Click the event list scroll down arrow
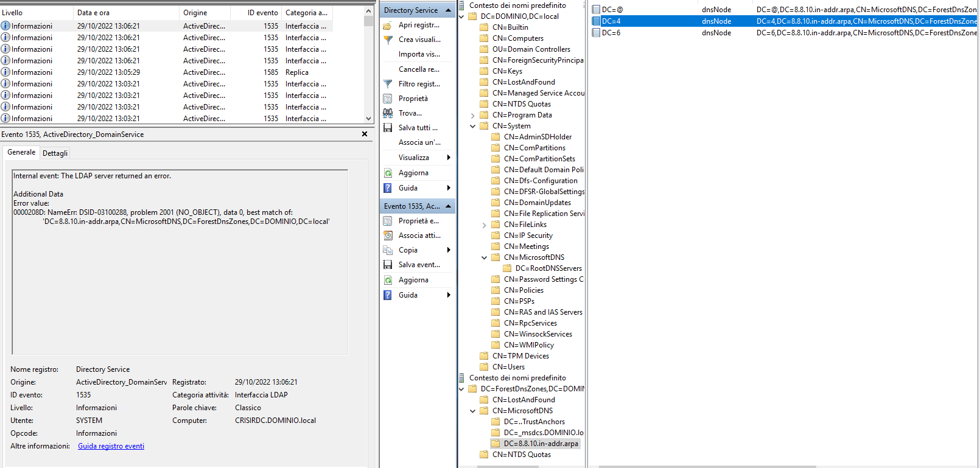 point(368,119)
